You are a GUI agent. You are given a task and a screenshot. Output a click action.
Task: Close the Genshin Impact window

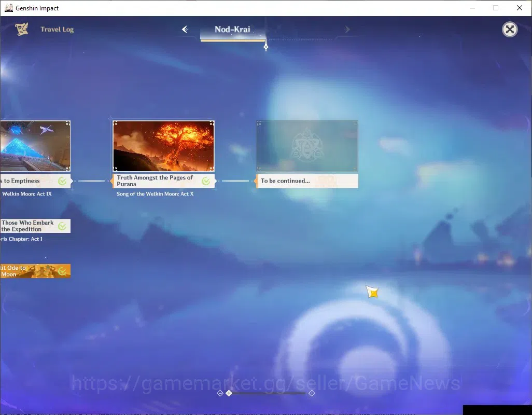(x=519, y=8)
